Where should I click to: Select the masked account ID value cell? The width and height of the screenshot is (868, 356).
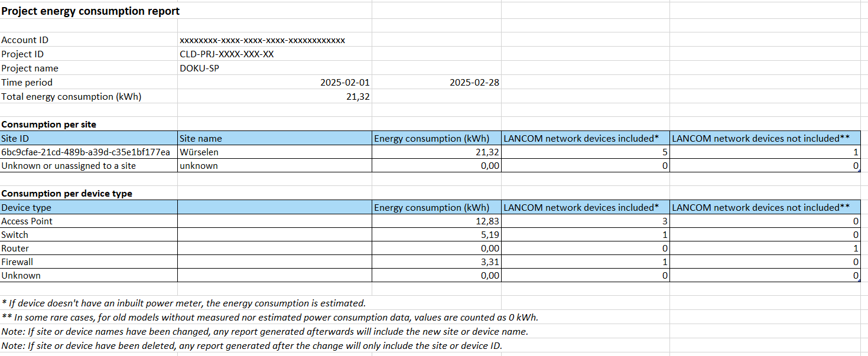[262, 40]
